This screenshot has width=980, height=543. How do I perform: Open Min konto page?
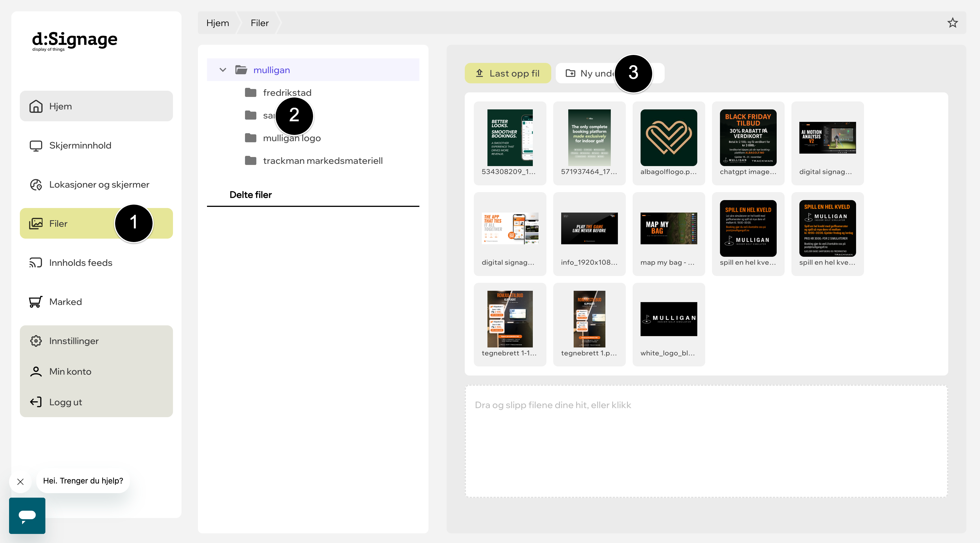point(96,372)
